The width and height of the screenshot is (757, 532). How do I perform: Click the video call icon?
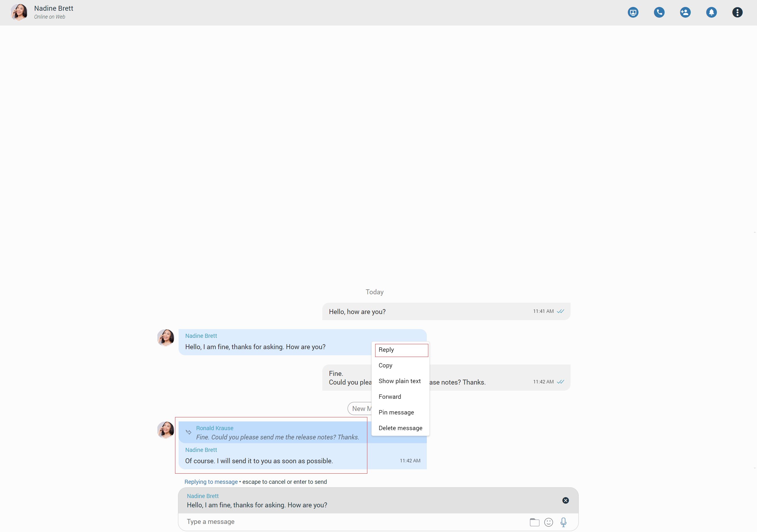coord(633,12)
